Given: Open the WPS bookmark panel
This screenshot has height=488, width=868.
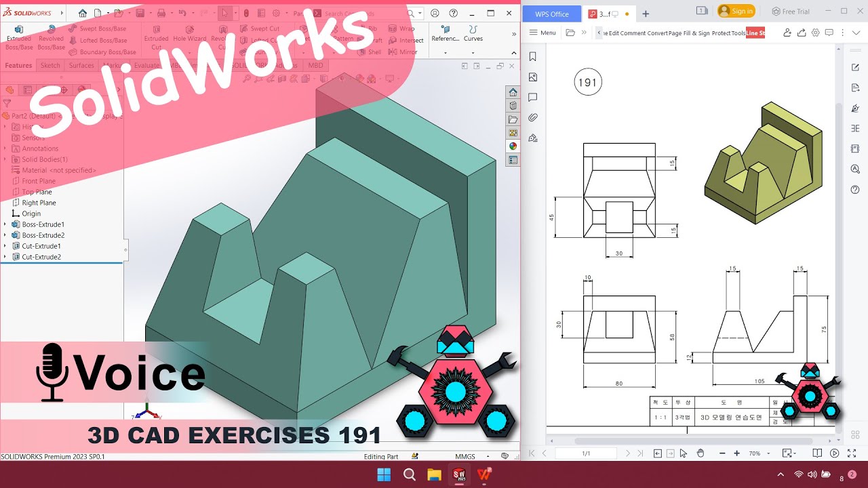Looking at the screenshot, I should [533, 57].
